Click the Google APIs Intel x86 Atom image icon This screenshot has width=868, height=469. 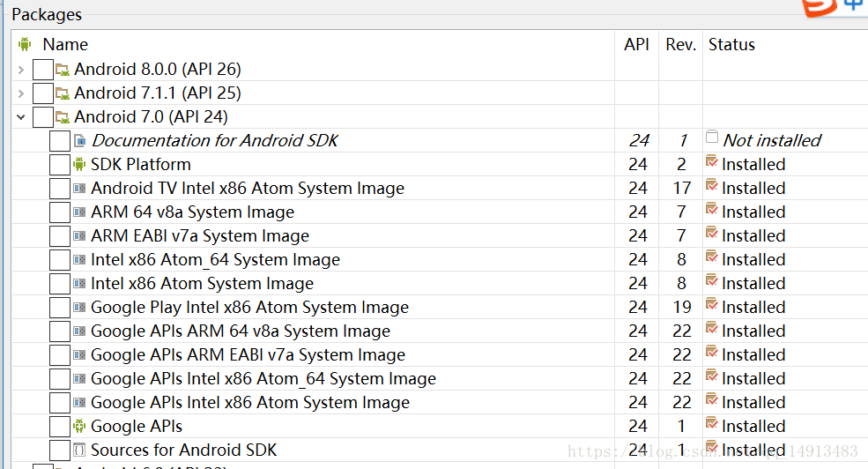point(79,403)
